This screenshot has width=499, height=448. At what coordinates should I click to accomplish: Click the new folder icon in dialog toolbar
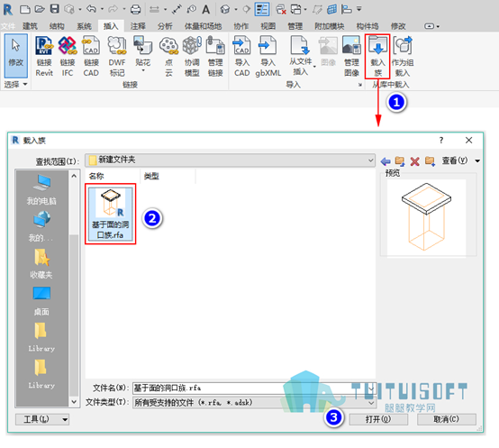click(430, 161)
